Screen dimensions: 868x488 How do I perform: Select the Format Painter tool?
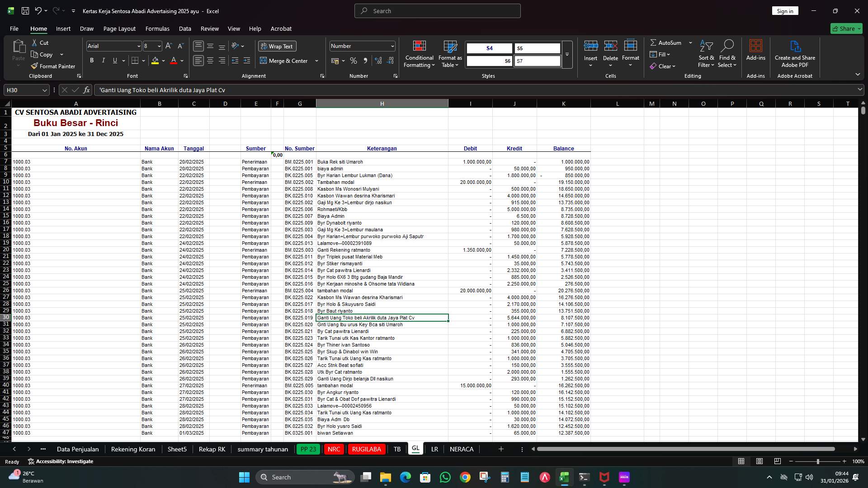click(53, 66)
